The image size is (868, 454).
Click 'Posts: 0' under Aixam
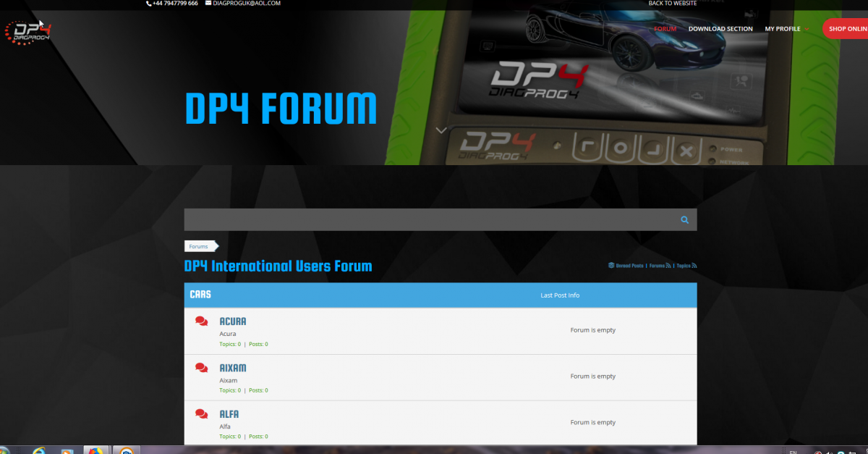258,390
